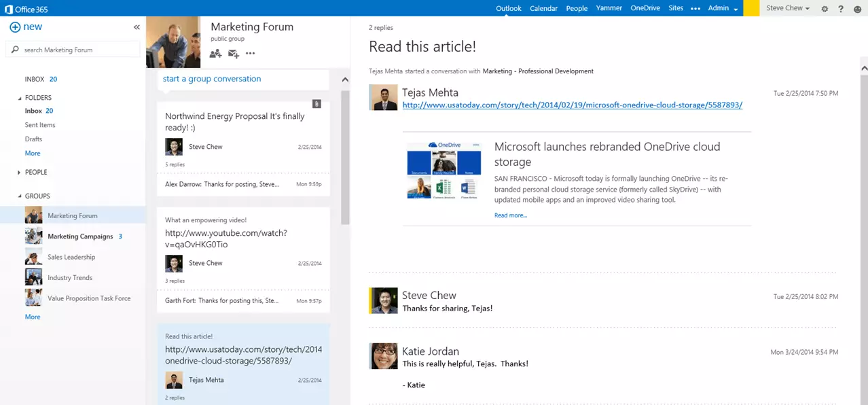Click the Industry Trends group icon
Viewport: 868px width, 405px height.
point(34,277)
